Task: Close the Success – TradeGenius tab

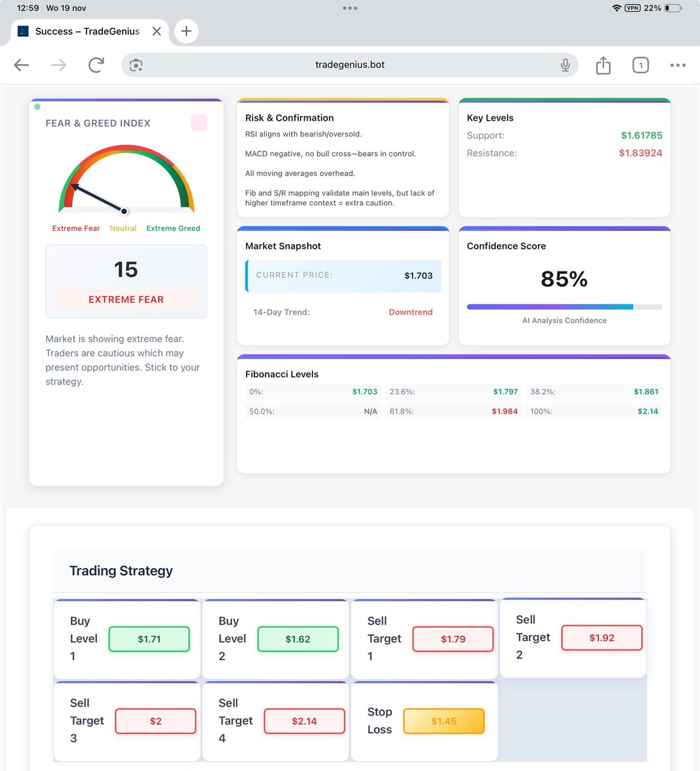Action: pyautogui.click(x=156, y=31)
